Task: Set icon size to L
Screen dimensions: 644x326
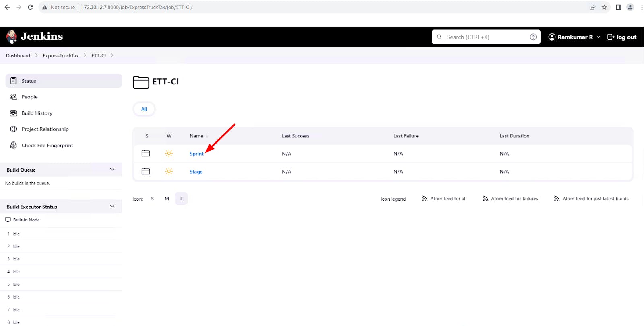Action: coord(181,199)
